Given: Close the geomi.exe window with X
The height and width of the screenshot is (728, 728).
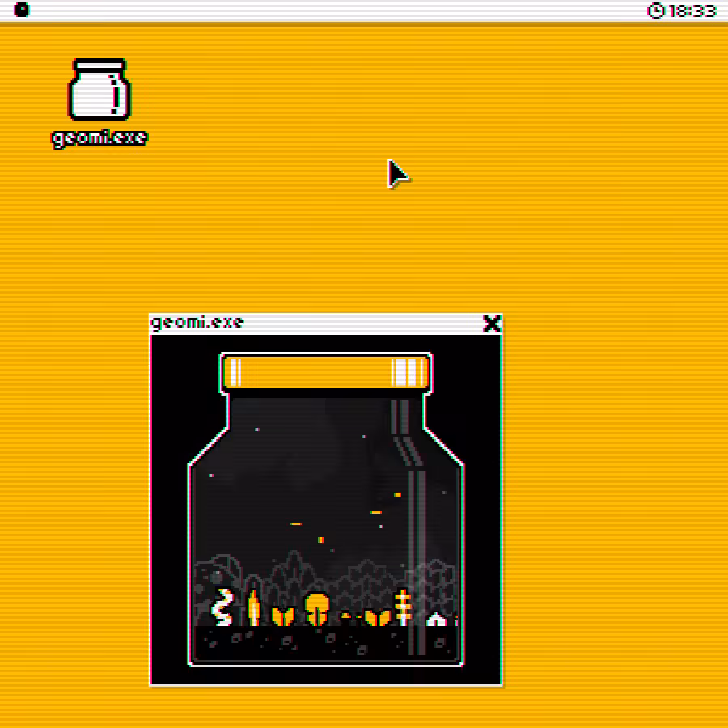Looking at the screenshot, I should (492, 324).
